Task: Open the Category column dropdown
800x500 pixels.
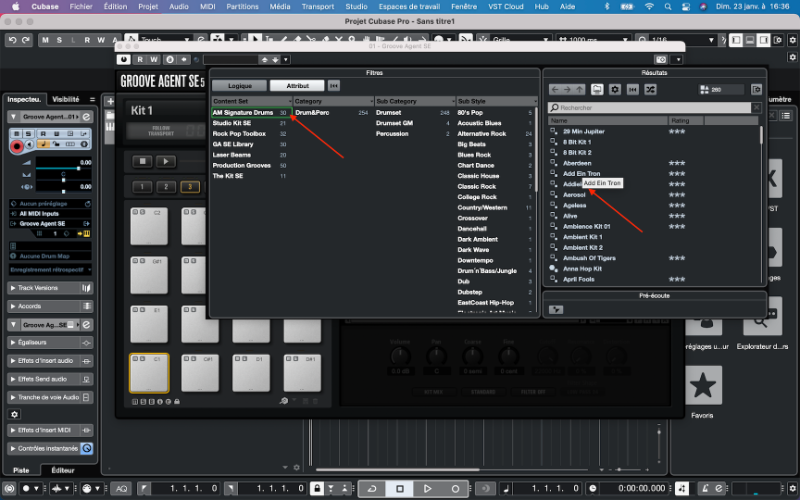Action: [x=372, y=102]
